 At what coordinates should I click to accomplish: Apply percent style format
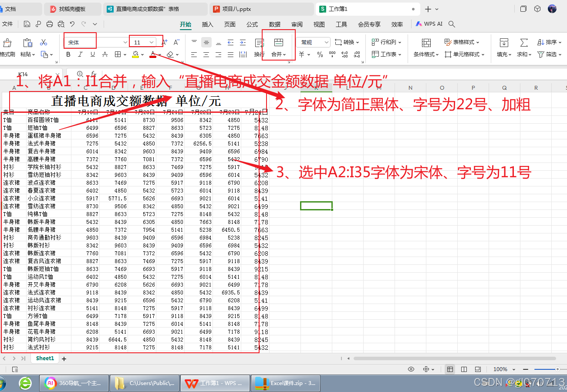point(320,54)
